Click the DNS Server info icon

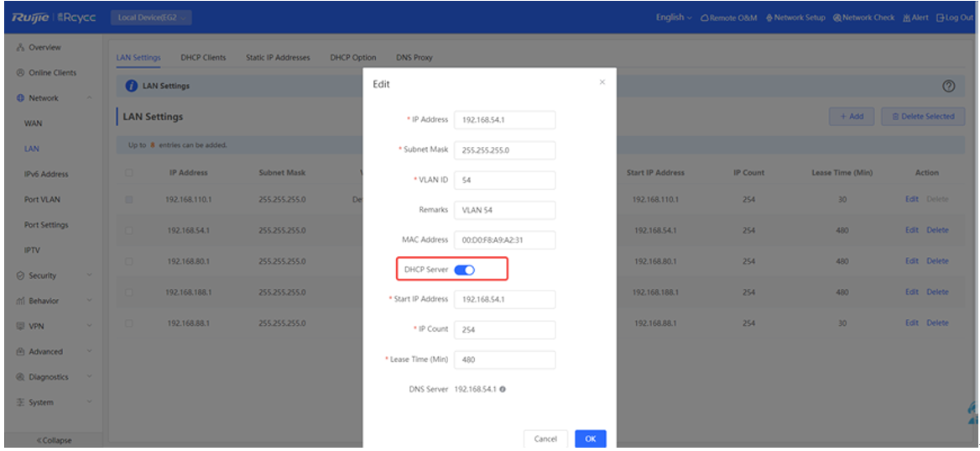pos(503,390)
